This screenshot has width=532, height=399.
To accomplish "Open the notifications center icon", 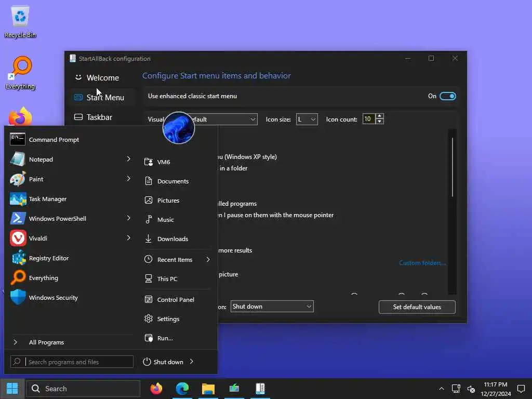I will pos(521,389).
